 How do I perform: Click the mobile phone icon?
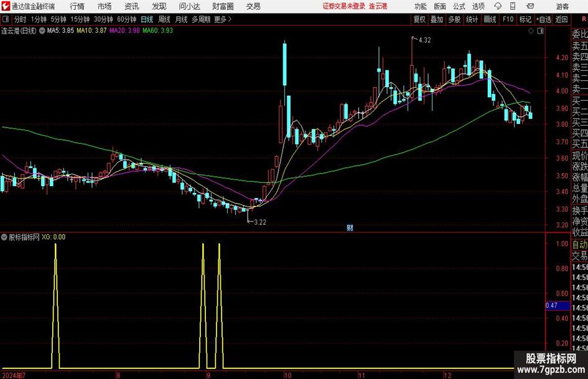[513, 6]
